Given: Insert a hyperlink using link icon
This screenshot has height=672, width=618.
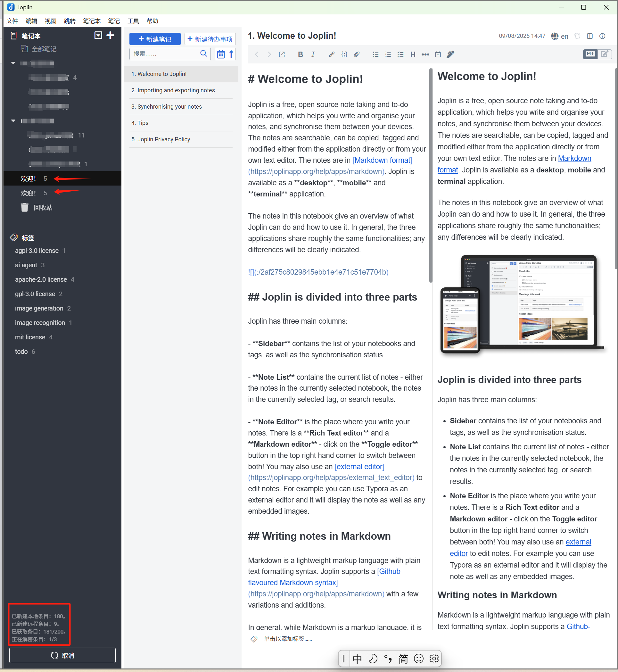Looking at the screenshot, I should coord(331,54).
